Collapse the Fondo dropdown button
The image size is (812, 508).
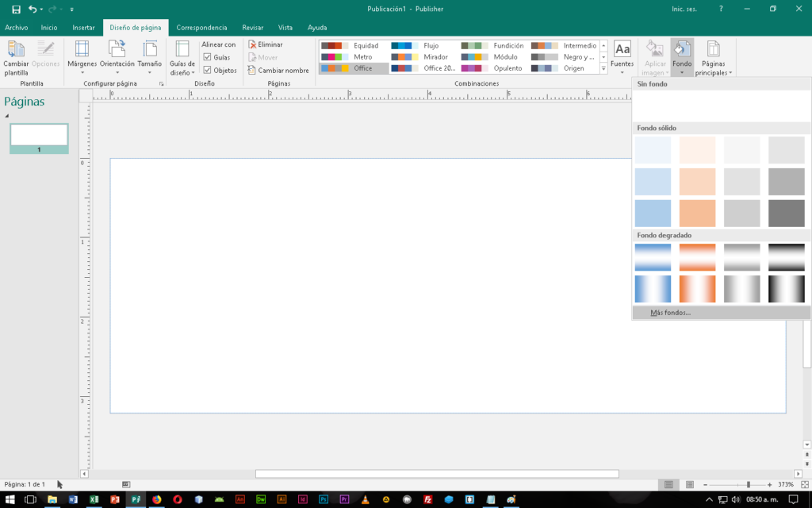(x=681, y=57)
